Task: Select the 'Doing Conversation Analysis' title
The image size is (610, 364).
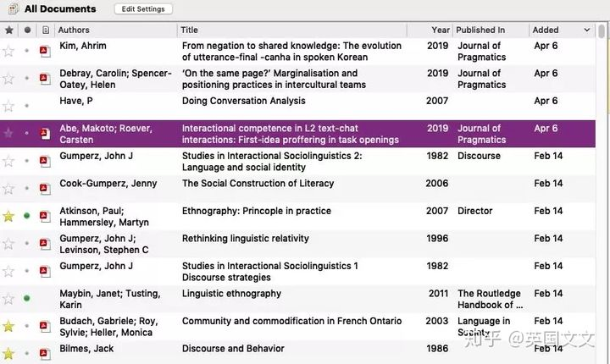Action: coord(243,101)
